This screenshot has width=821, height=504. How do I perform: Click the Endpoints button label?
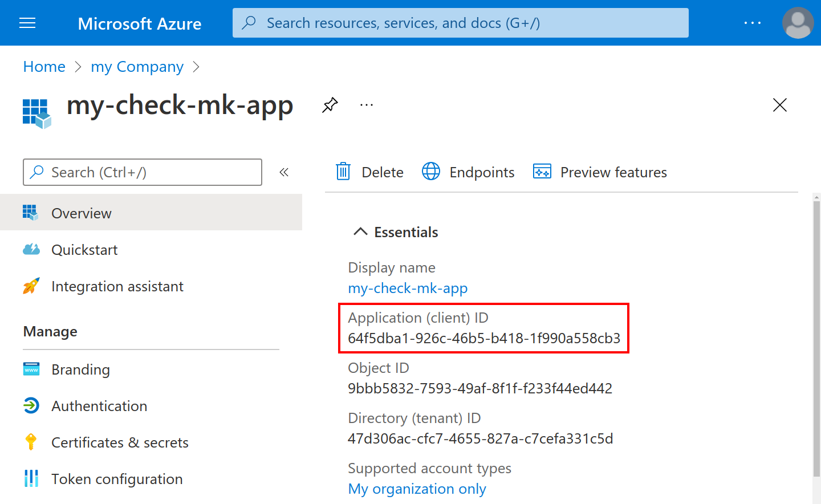(482, 172)
